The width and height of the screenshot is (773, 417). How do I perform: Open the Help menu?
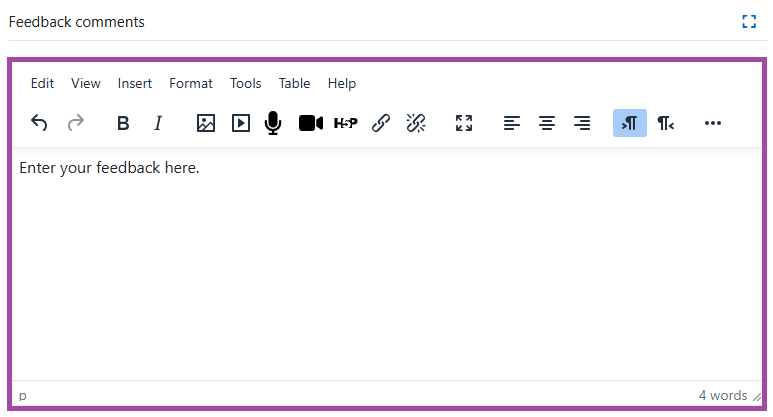[x=342, y=83]
